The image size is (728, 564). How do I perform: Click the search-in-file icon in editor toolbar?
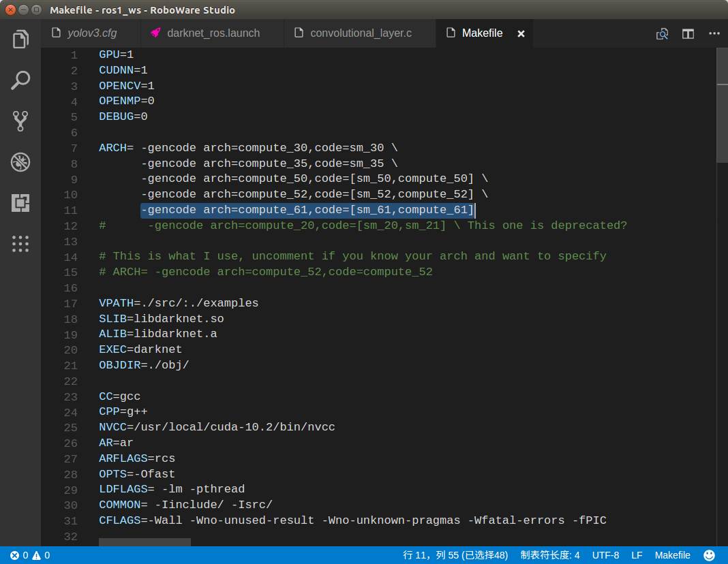662,34
